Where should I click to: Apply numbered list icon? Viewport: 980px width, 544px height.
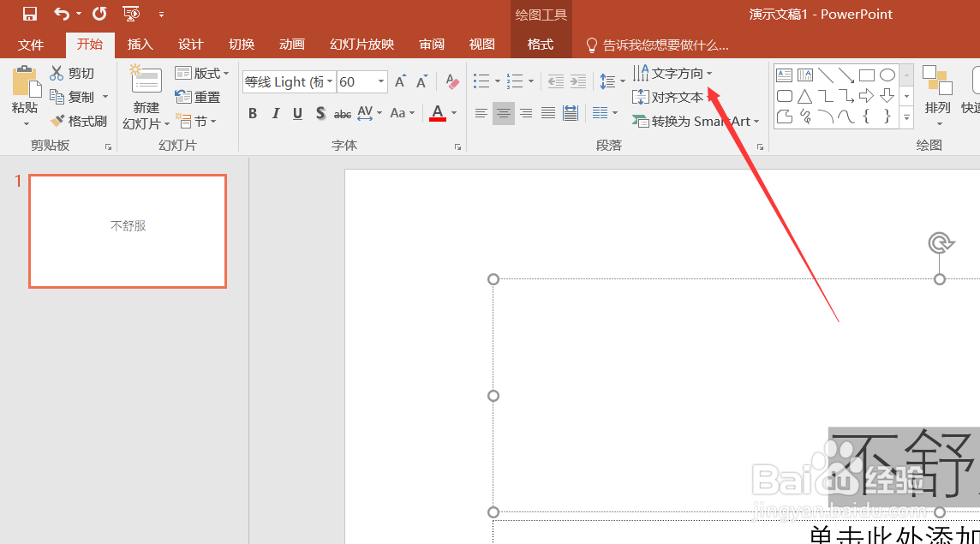514,81
